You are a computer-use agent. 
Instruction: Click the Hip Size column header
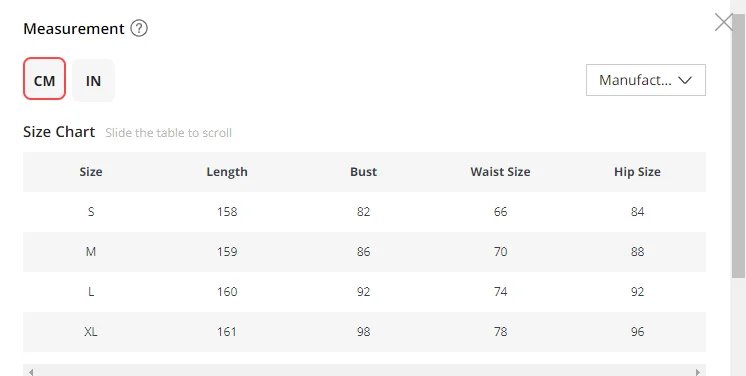(x=637, y=172)
